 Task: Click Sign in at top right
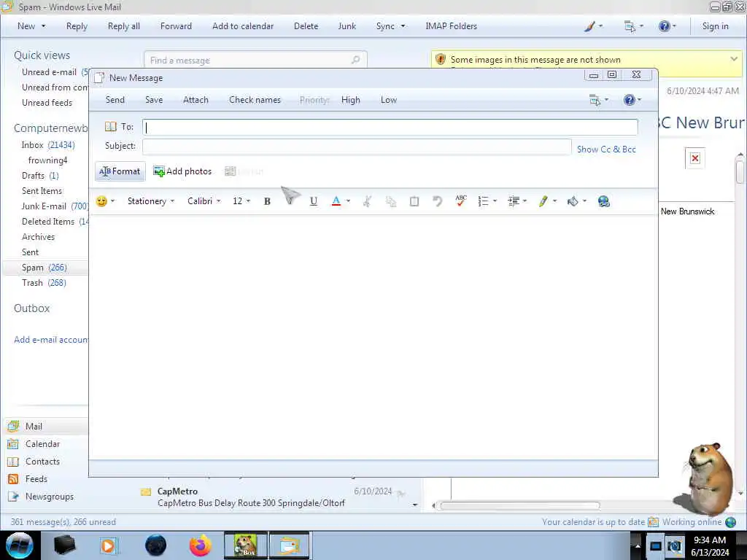[715, 26]
